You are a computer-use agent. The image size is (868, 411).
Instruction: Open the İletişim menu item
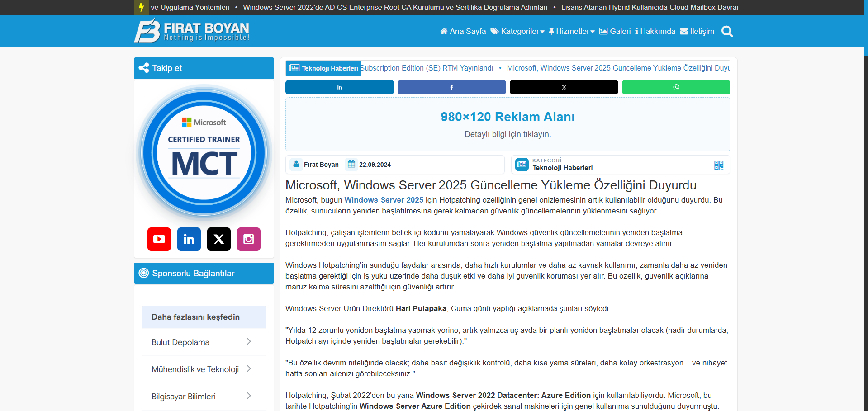tap(697, 31)
